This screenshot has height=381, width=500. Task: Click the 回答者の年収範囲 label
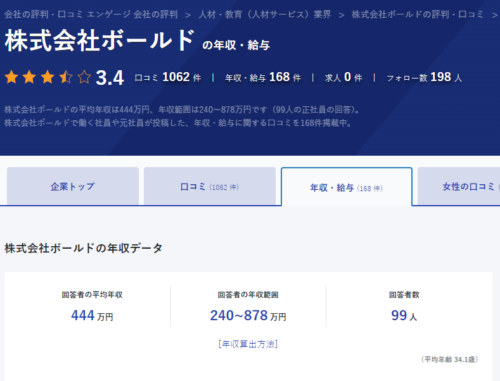248,295
